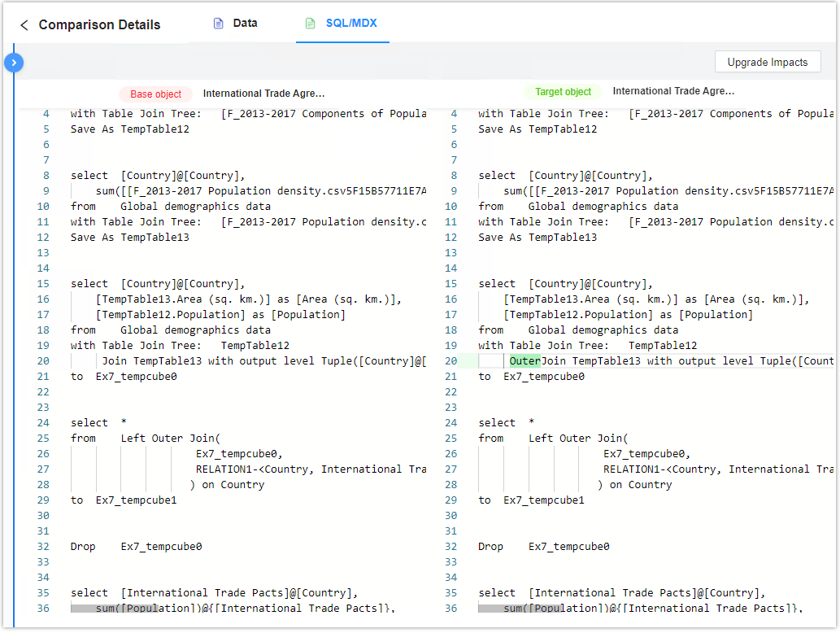
Task: Click line number 20 in the base pane
Action: 43,361
